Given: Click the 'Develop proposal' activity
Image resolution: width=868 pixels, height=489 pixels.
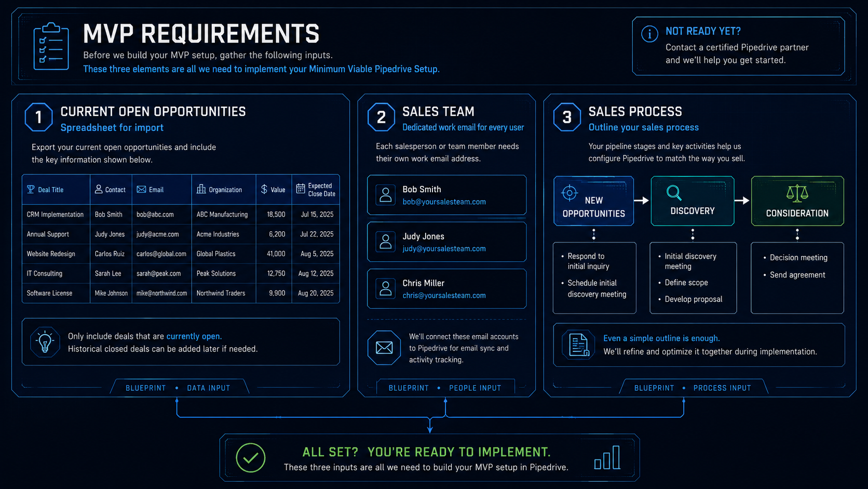Looking at the screenshot, I should 694,299.
